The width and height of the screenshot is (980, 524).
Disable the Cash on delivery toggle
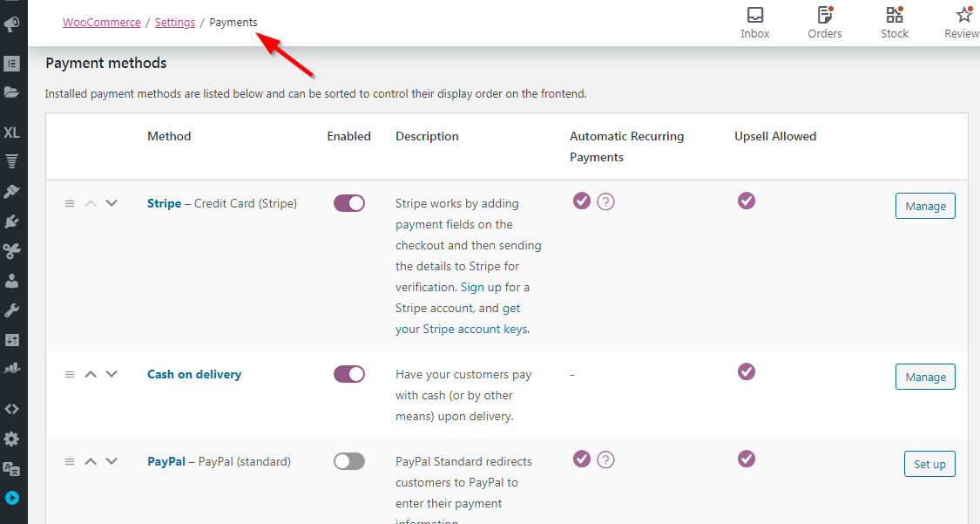coord(349,374)
